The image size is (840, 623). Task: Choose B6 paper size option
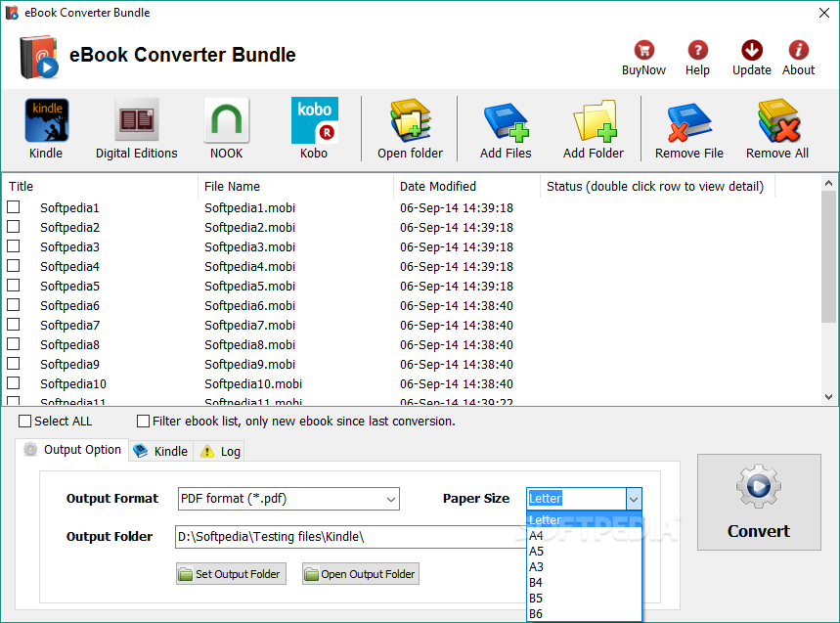coord(584,614)
